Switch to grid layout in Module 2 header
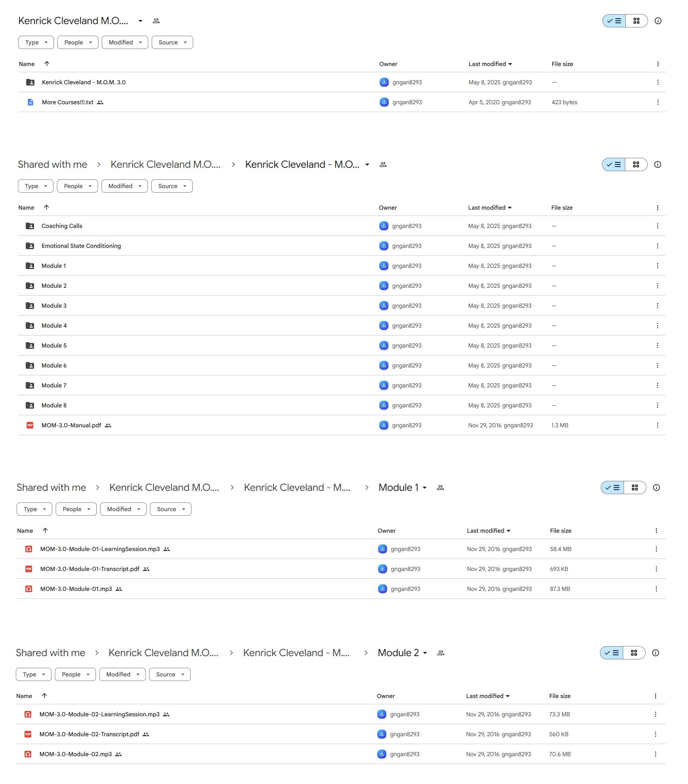688x784 pixels. tap(634, 653)
